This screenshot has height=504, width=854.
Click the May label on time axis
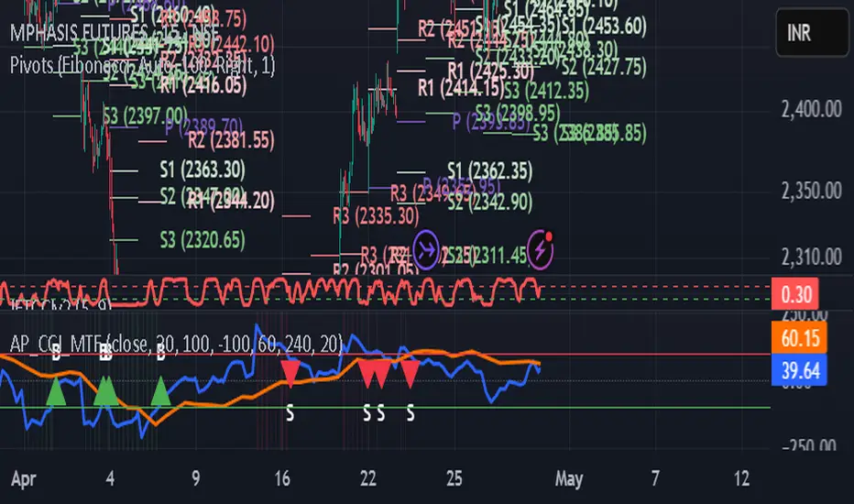point(569,479)
